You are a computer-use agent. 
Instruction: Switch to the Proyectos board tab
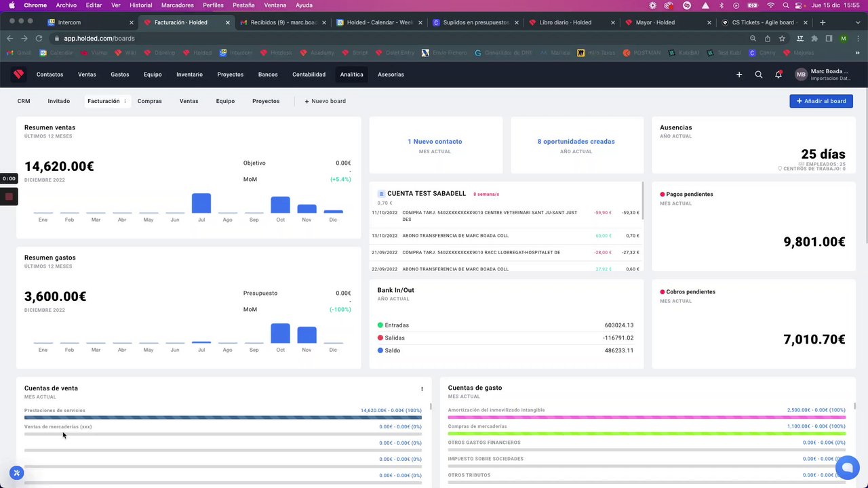coord(266,101)
